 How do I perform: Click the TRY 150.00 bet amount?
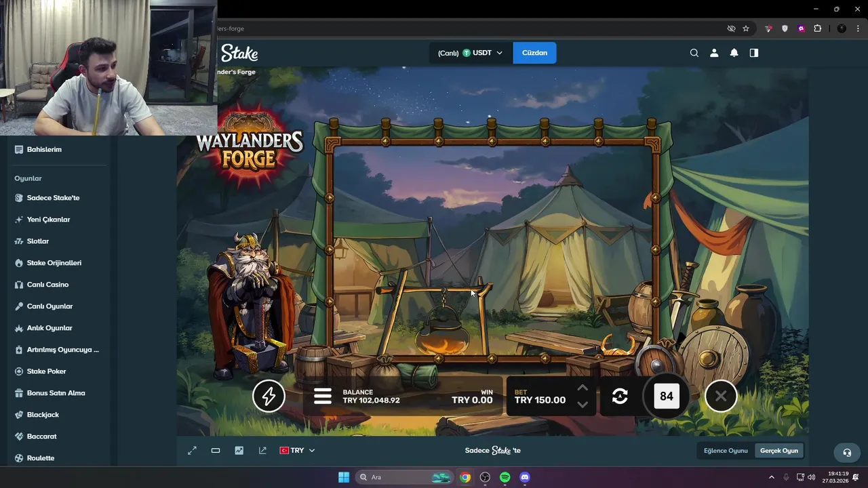coord(540,400)
